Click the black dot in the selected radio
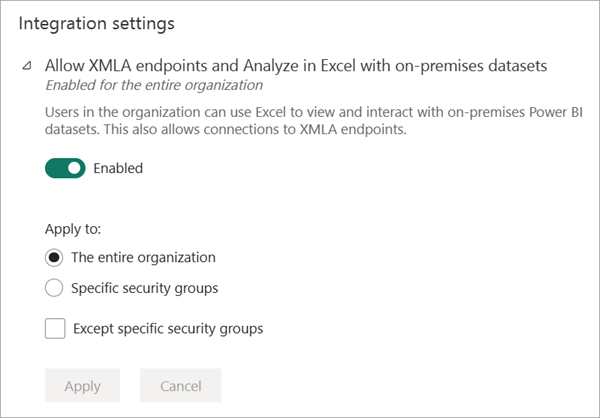Viewport: 600px width, 418px height. click(x=54, y=258)
